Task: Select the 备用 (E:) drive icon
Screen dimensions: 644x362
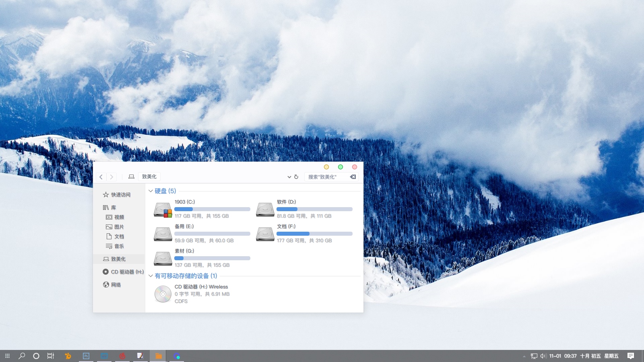Action: [x=163, y=234]
